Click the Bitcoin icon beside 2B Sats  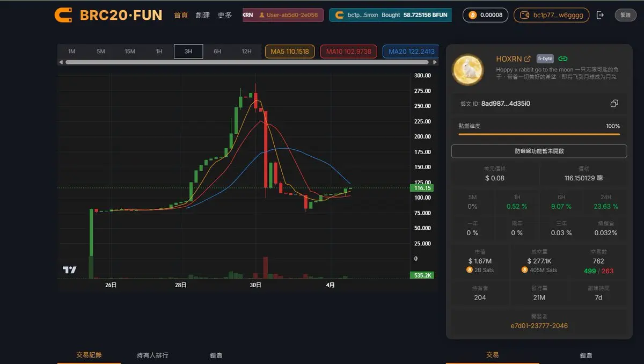pos(470,270)
